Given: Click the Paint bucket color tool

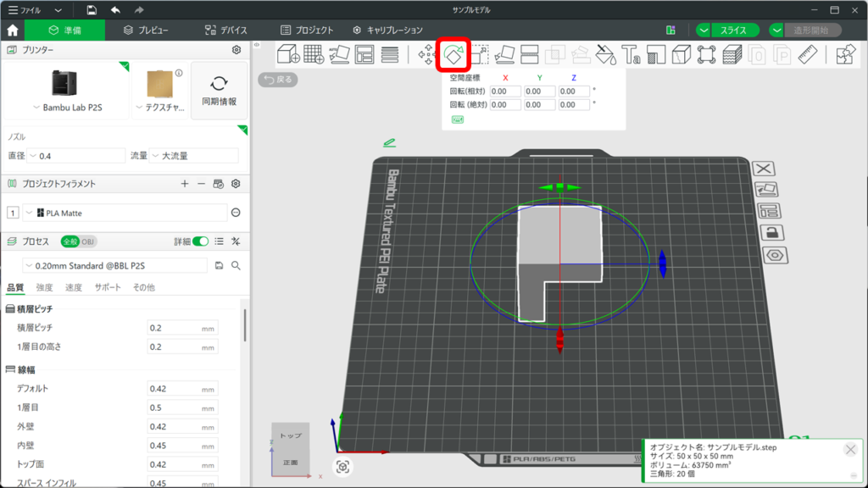Looking at the screenshot, I should click(x=605, y=55).
